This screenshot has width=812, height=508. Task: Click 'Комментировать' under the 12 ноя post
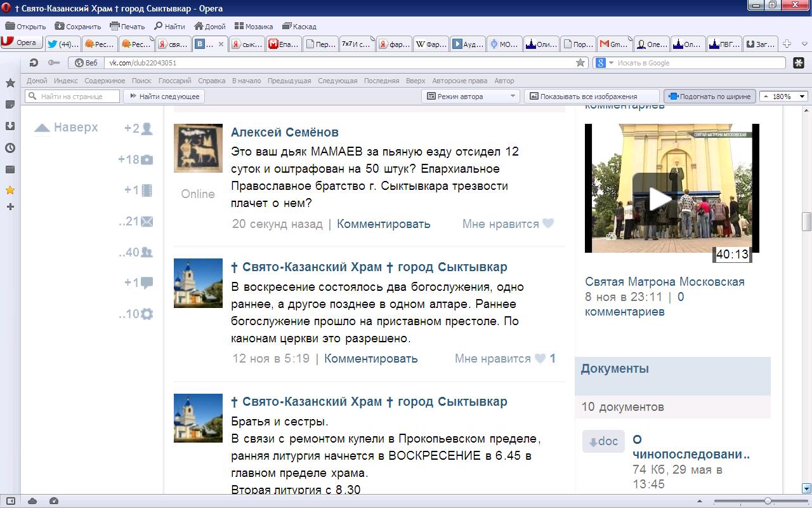[x=370, y=358]
